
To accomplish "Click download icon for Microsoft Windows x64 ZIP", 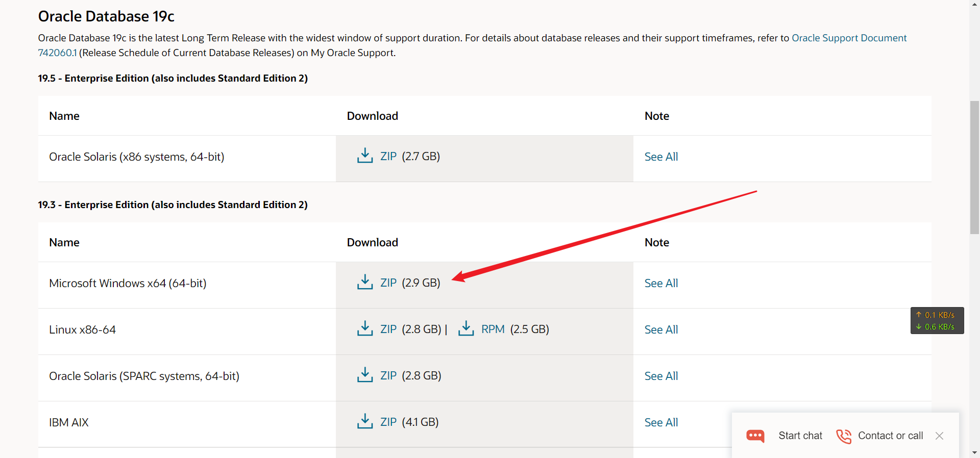I will click(x=364, y=282).
